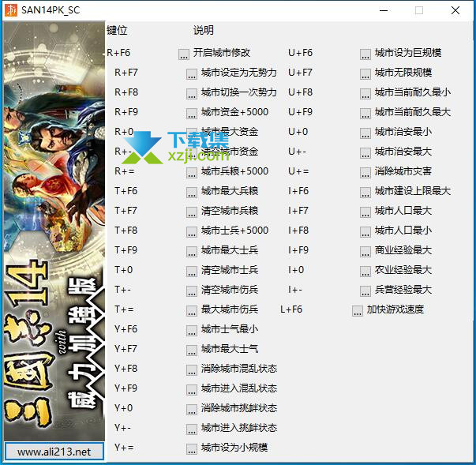Click the box for 清空城市兵粮
The height and width of the screenshot is (465, 476).
pyautogui.click(x=192, y=212)
